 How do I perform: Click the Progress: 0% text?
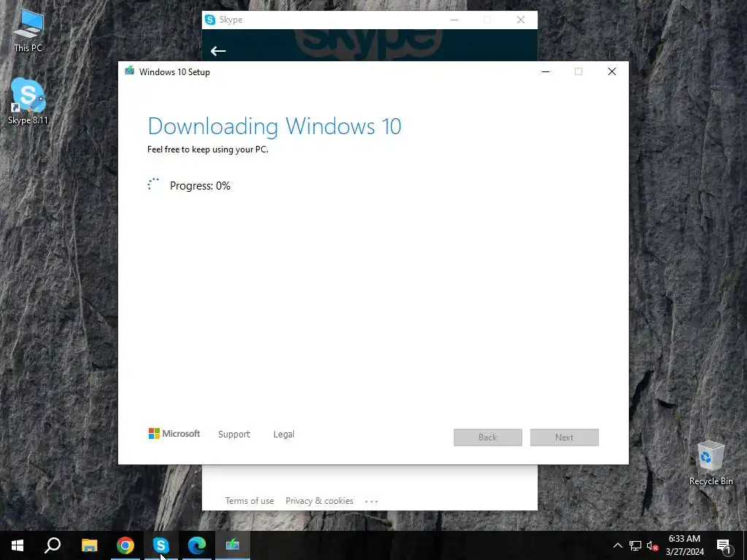point(200,186)
